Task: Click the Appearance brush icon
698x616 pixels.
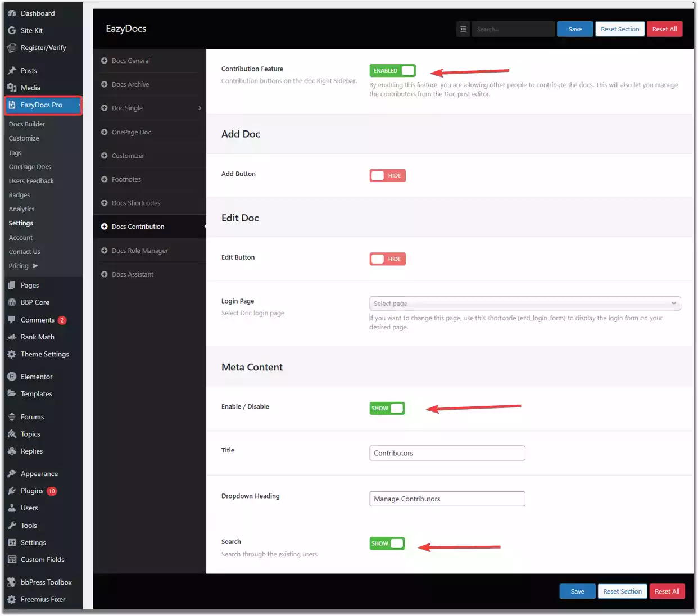Action: 12,474
